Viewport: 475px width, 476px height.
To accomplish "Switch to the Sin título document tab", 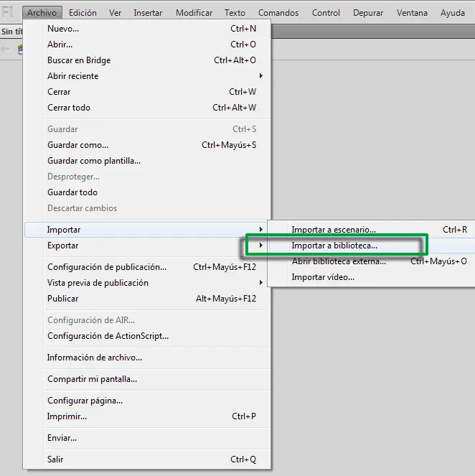I will tap(11, 32).
